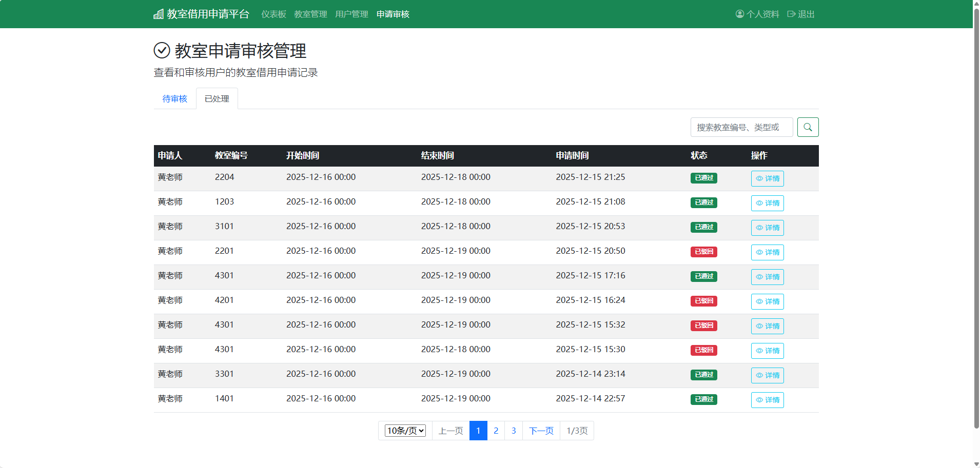Click 已驳回 badge in classroom 4201 row
This screenshot has width=980, height=468.
coord(704,301)
